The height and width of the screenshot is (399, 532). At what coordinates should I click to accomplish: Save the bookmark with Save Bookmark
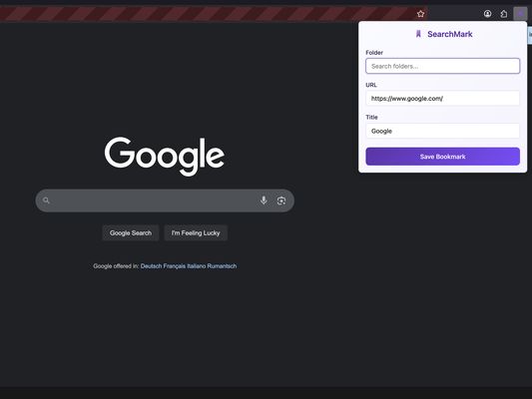(x=442, y=157)
